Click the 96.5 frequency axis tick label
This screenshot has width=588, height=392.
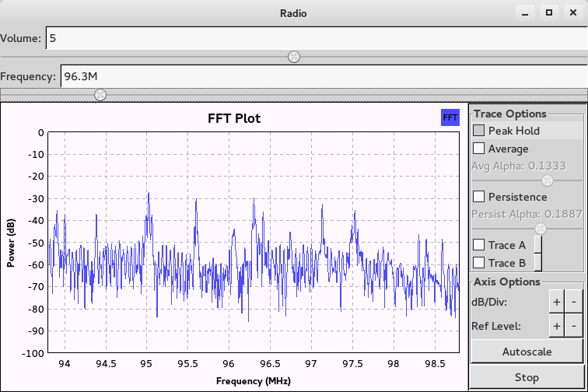click(x=270, y=363)
